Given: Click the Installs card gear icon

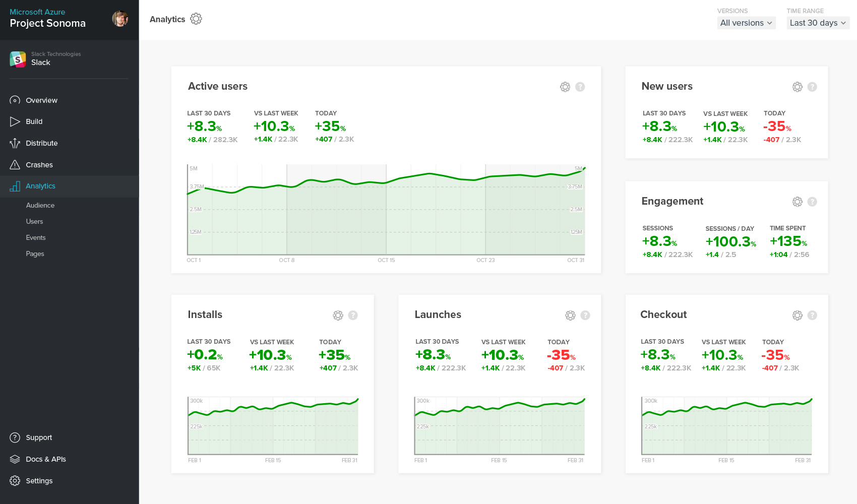Looking at the screenshot, I should (338, 315).
